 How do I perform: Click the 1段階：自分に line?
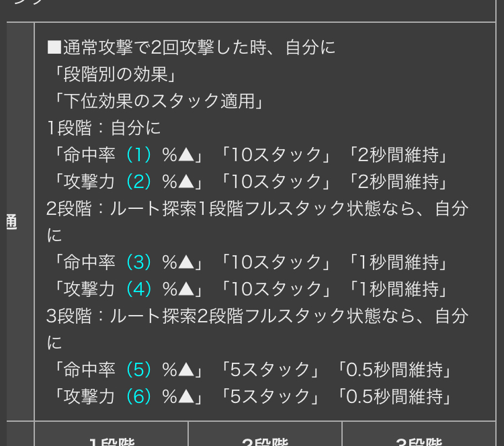[103, 128]
